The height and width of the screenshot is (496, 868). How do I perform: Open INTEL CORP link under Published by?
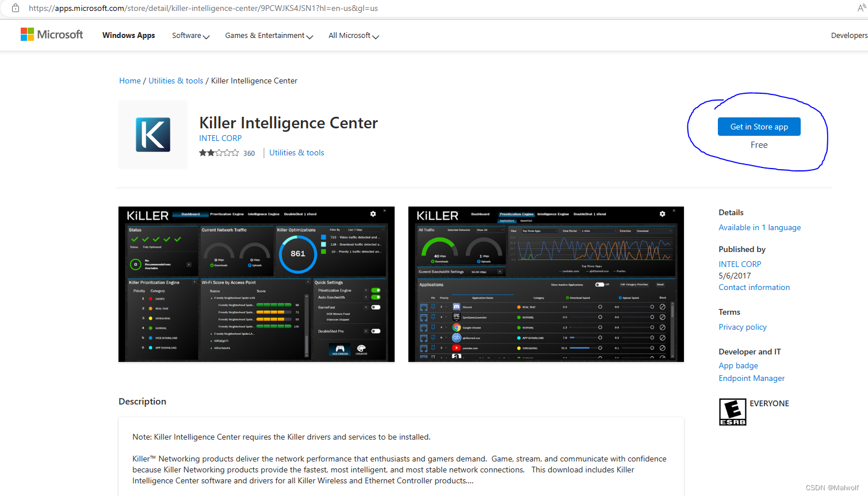[740, 264]
